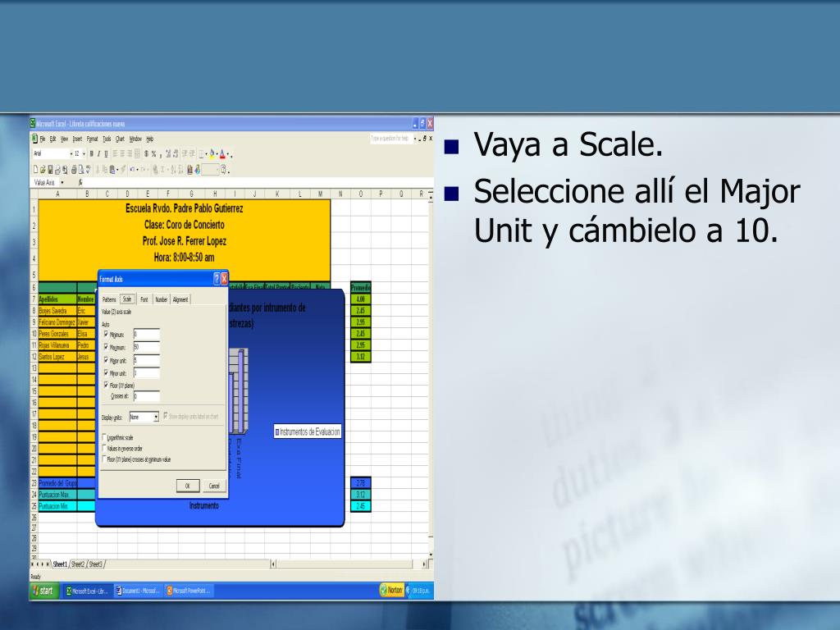Click the New workbook icon
Screen dimensions: 840x630
[x=35, y=169]
